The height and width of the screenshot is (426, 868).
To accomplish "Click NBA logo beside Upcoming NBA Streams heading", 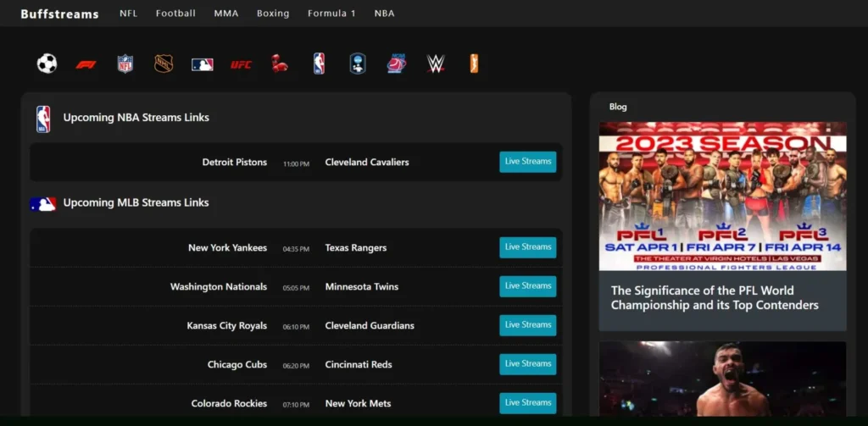I will 43,119.
